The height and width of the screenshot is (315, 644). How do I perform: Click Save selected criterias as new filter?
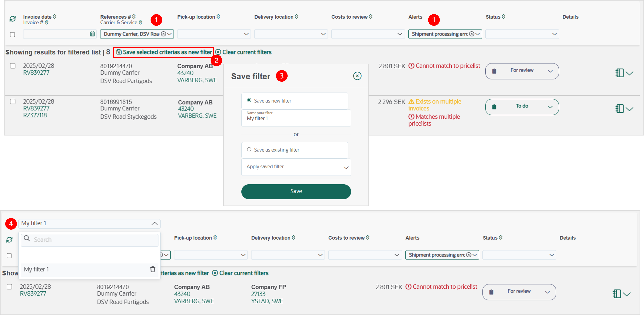pos(164,52)
